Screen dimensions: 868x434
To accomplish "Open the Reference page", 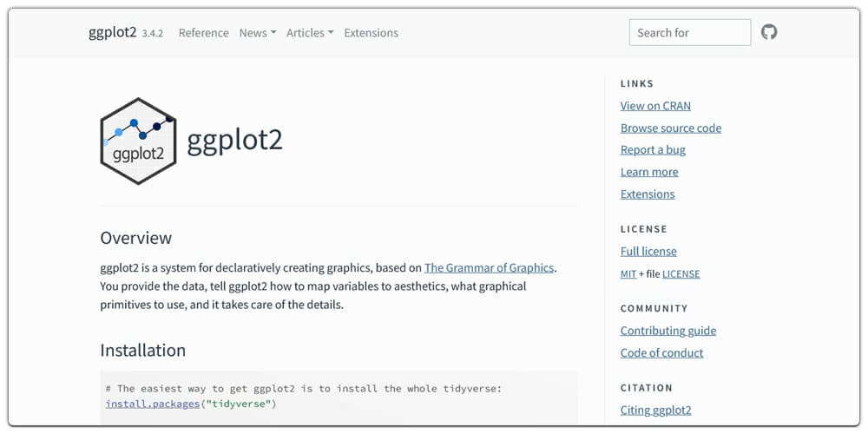I will coord(203,33).
